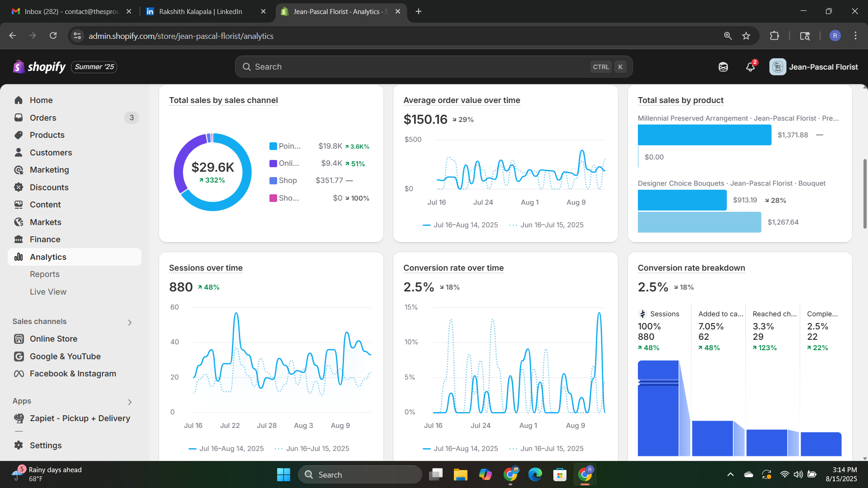Click the Summer '25 edition badge
This screenshot has height=488, width=868.
coord(94,67)
